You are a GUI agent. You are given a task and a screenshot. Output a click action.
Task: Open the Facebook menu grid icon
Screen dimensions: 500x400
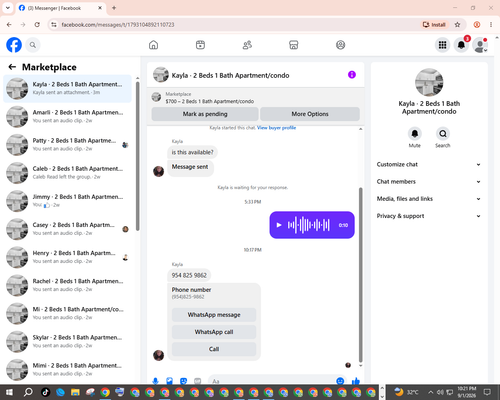pos(442,45)
